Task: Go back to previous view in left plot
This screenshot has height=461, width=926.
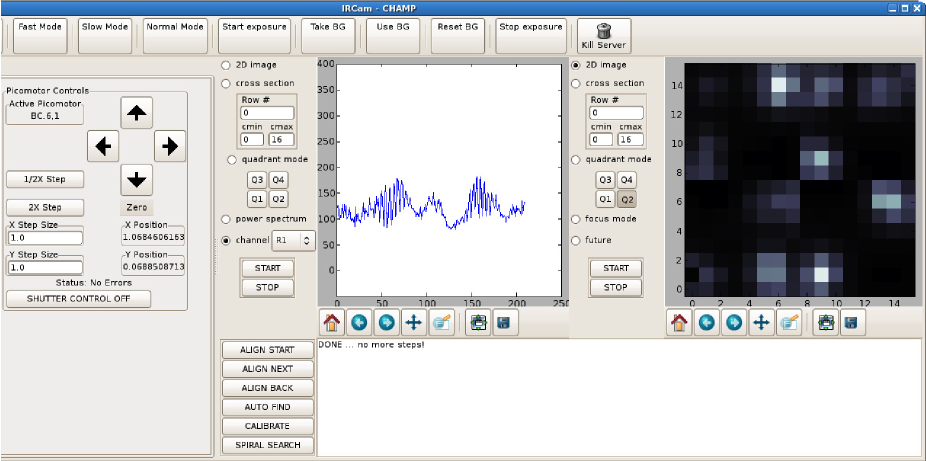Action: tap(359, 323)
